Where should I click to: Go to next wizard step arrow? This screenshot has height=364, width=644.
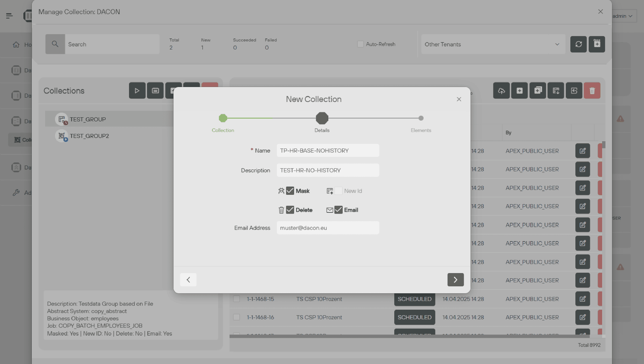tap(455, 280)
